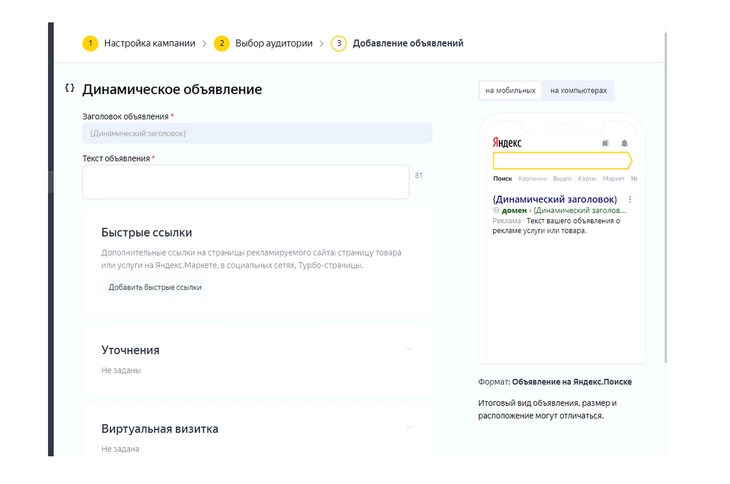
Task: Click the Не заданы status text
Action: pyautogui.click(x=121, y=370)
